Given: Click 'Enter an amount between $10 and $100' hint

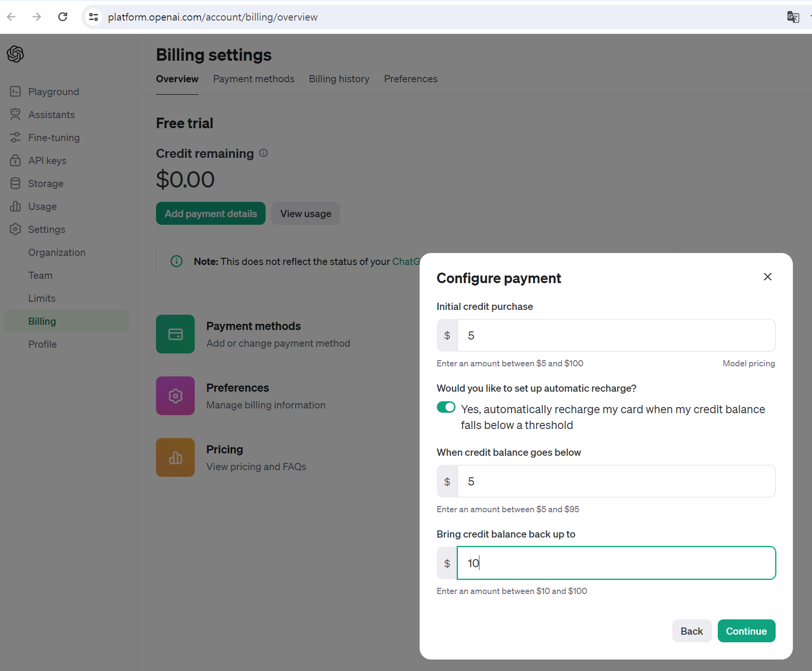Looking at the screenshot, I should [512, 591].
